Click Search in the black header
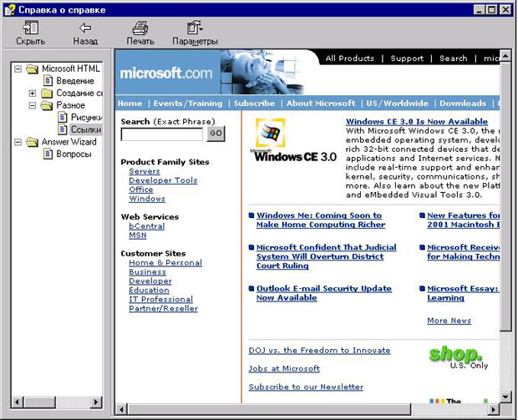This screenshot has height=420, width=518. pos(453,58)
